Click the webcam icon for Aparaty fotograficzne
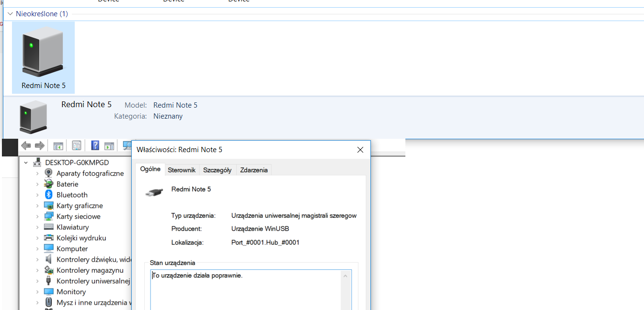 pos(48,173)
